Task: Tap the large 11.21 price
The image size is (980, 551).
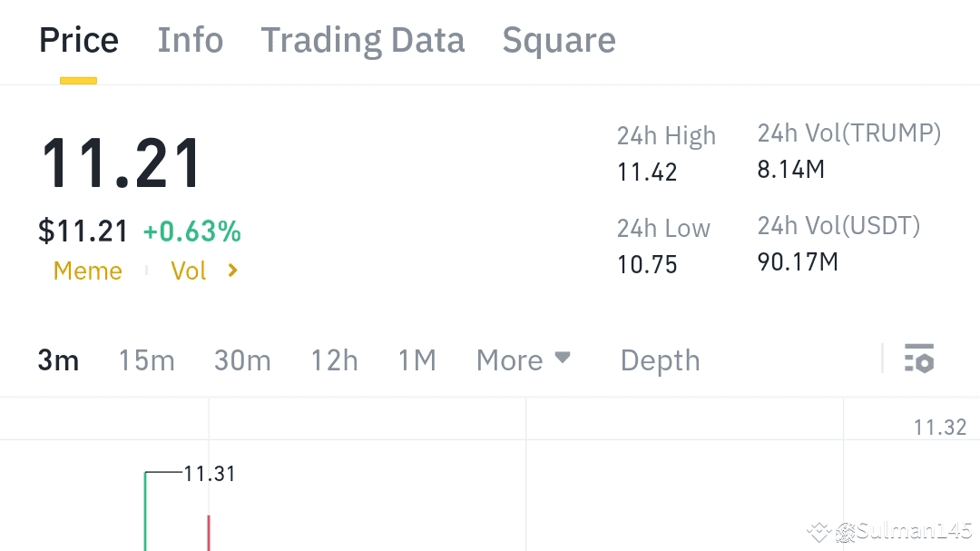Action: pyautogui.click(x=122, y=163)
